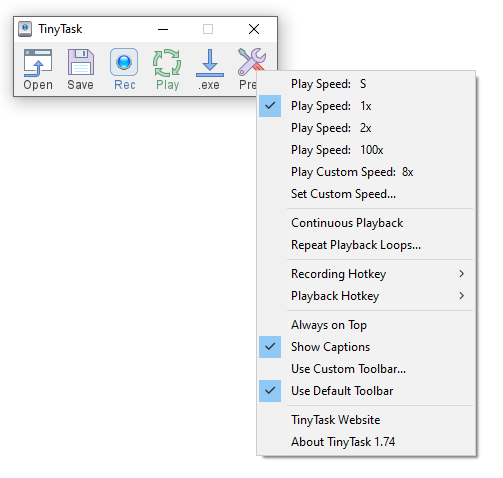
Task: Select the checked Play Speed: 1x option
Action: click(x=366, y=106)
